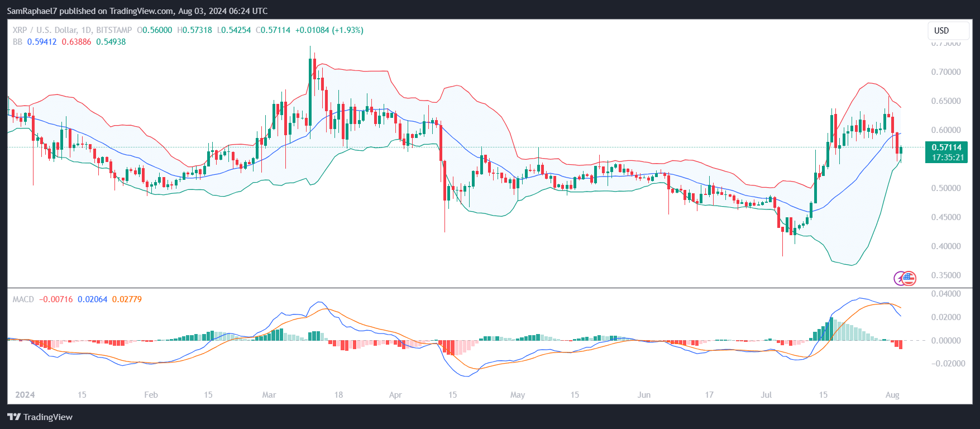
Task: Click the MACD axis label 0.00000
Action: coord(946,341)
